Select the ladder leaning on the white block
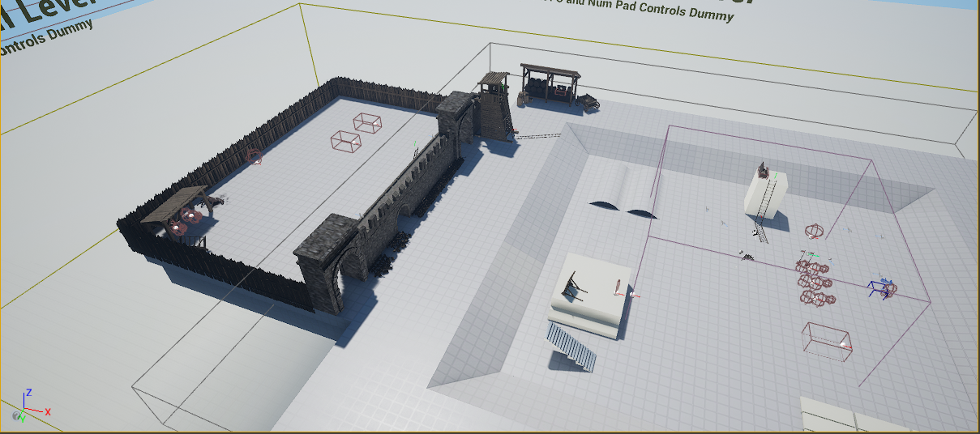The width and height of the screenshot is (980, 434). [765, 207]
